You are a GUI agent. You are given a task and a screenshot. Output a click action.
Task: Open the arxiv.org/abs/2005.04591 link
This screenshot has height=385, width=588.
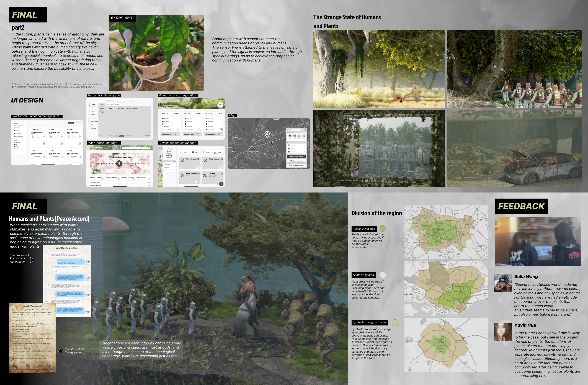pyautogui.click(x=58, y=87)
